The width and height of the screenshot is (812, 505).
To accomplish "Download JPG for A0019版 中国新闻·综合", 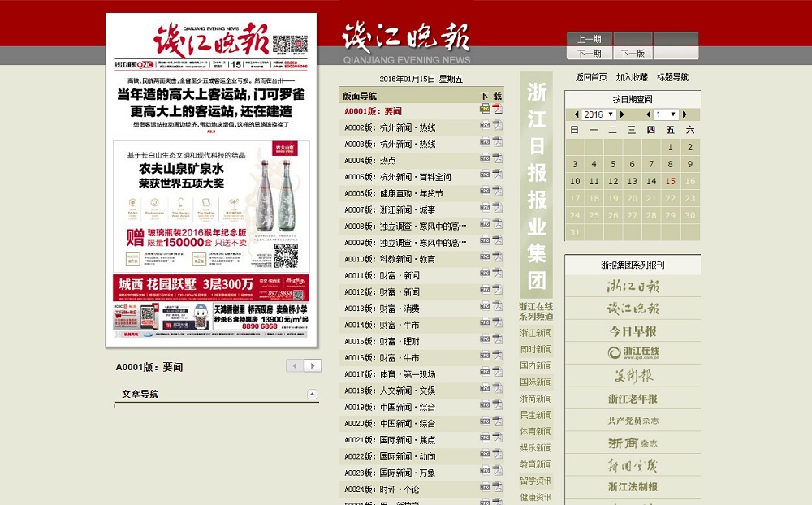I will [x=485, y=404].
